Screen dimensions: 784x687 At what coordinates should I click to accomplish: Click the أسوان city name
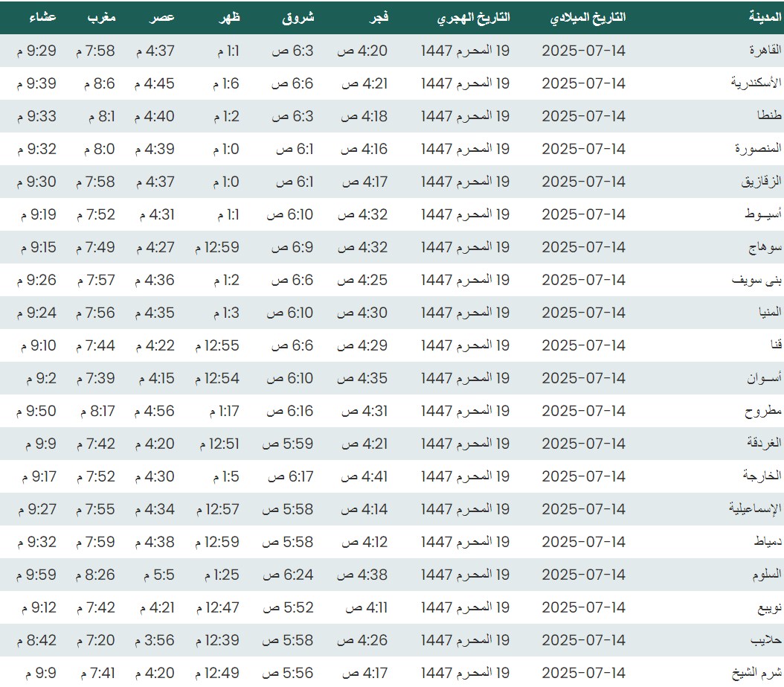pyautogui.click(x=764, y=378)
